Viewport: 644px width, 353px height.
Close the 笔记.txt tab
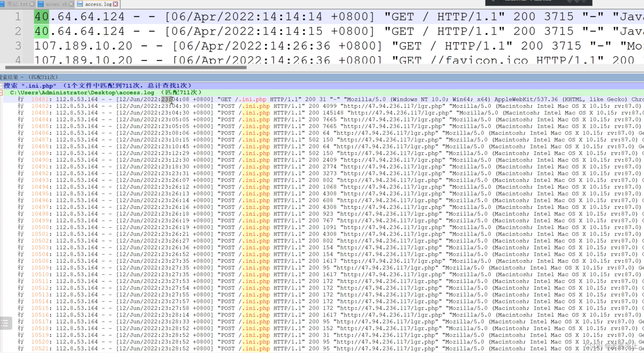(x=32, y=4)
